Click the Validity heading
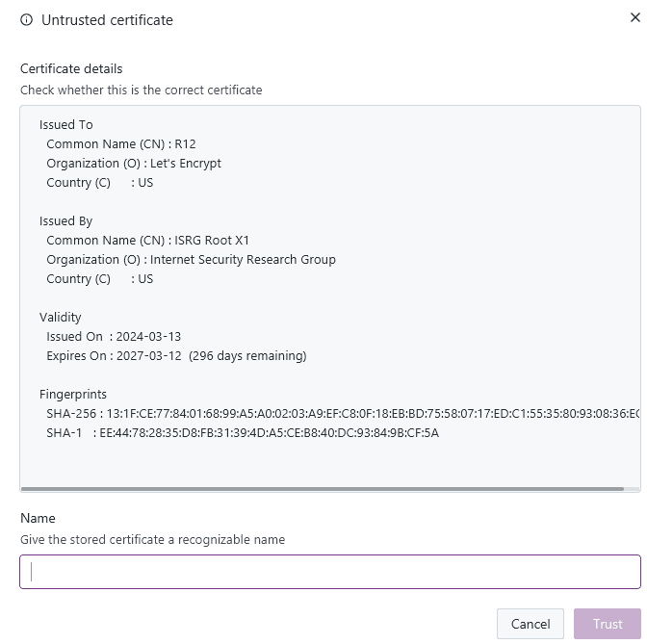 tap(61, 318)
